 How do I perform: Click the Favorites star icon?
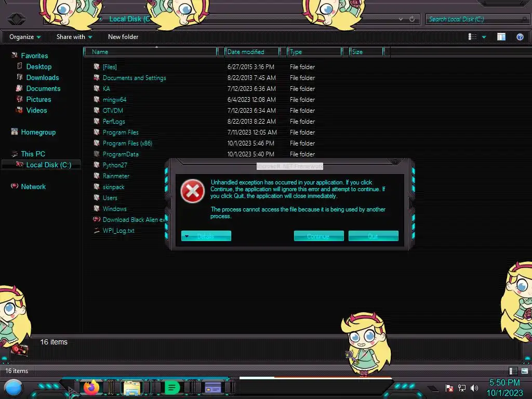pyautogui.click(x=15, y=55)
